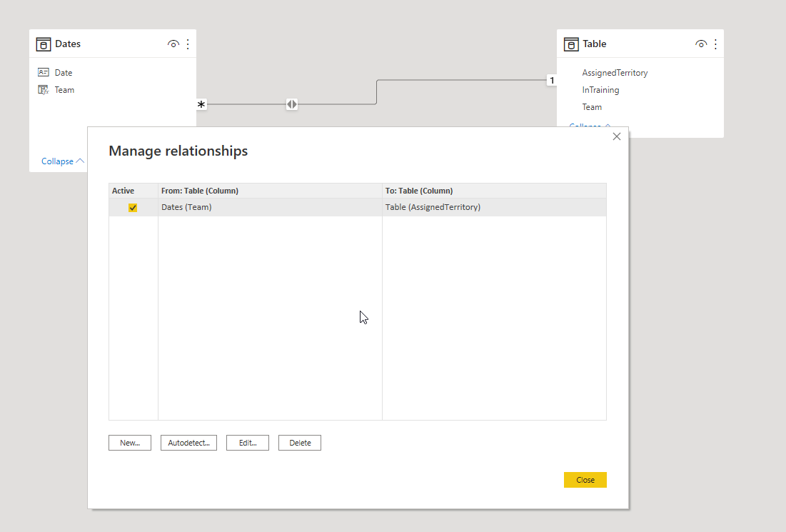The height and width of the screenshot is (532, 786).
Task: Collapse the Dates table card
Action: tap(62, 161)
